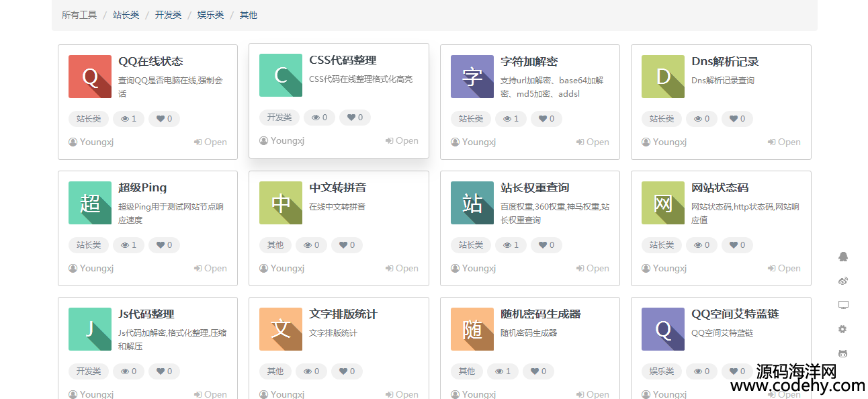868x399 pixels.
Task: Click the monitor icon in right sidebar
Action: pos(843,305)
